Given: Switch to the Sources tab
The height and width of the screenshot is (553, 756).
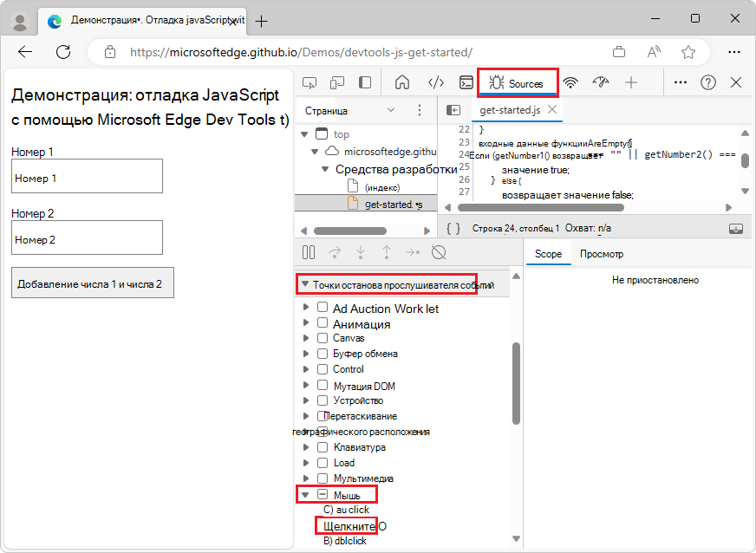Looking at the screenshot, I should (x=518, y=83).
